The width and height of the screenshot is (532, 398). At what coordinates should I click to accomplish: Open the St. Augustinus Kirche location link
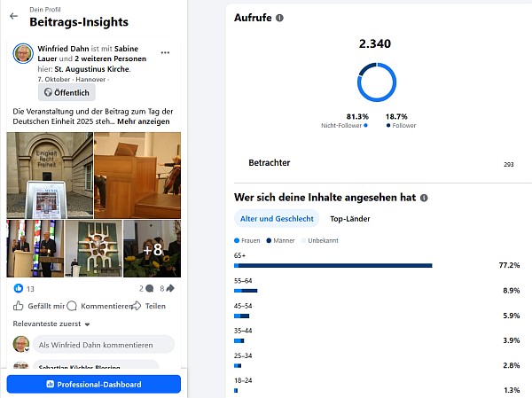click(92, 69)
